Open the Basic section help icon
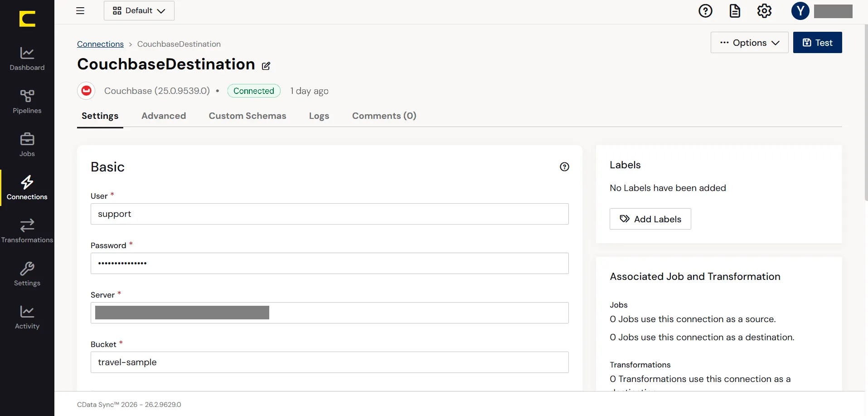The width and height of the screenshot is (868, 416). 564,167
